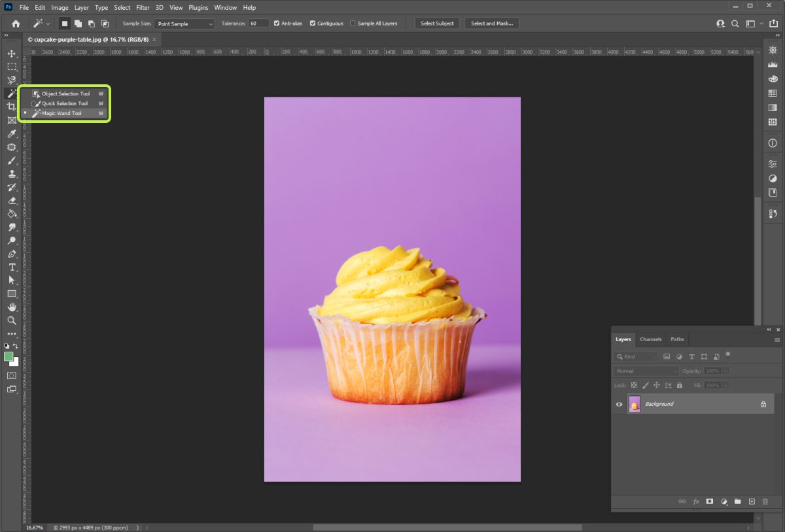The height and width of the screenshot is (532, 785).
Task: Choose Quick Selection Tool from flyout
Action: tap(65, 103)
